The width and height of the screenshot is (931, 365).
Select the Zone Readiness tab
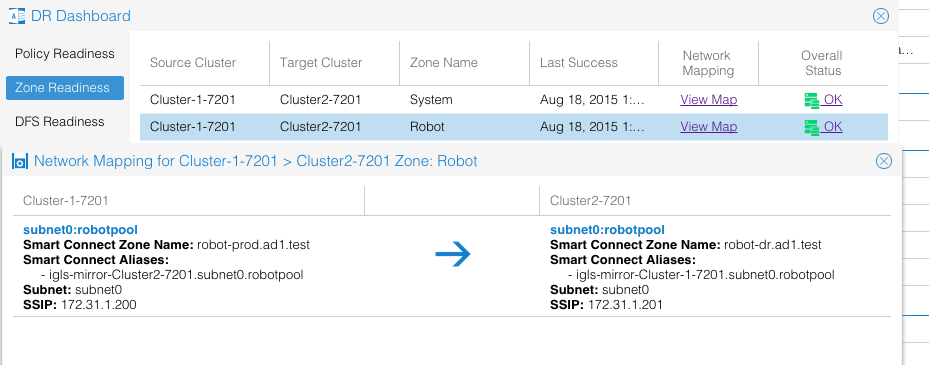coord(65,88)
